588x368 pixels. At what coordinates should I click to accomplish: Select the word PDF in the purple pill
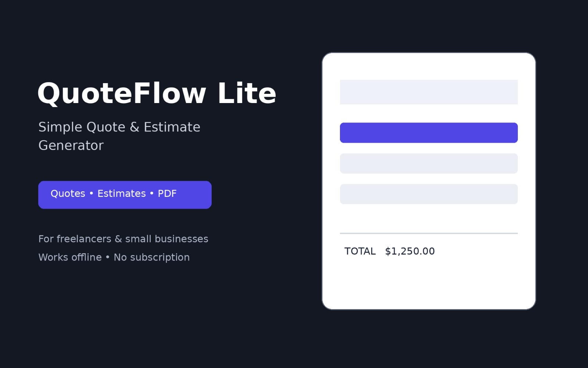point(167,194)
